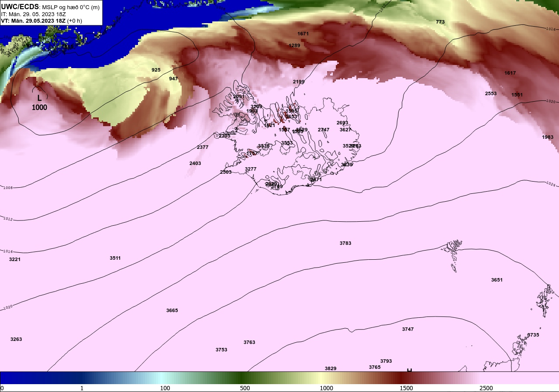Click the 1012 isobar label at left edge
Image resolution: width=559 pixels, height=392 pixels.
click(x=7, y=219)
